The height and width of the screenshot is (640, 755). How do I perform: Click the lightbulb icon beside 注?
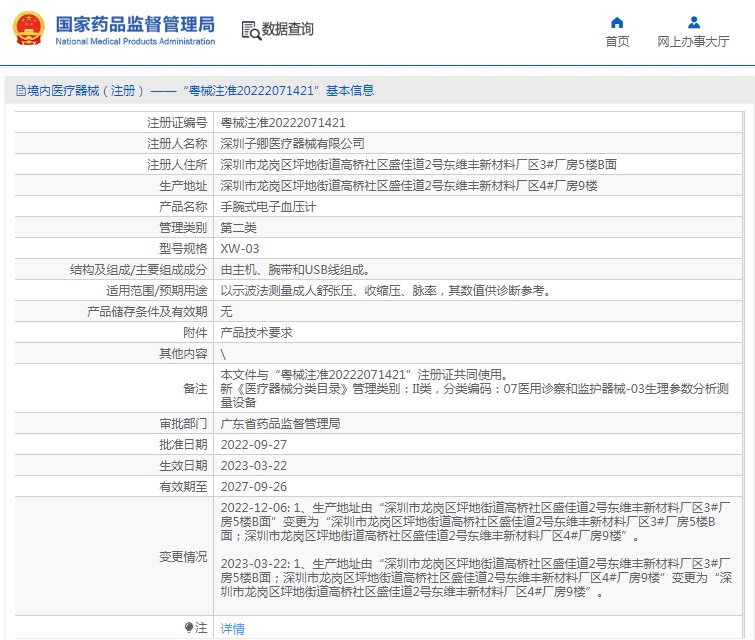point(189,627)
